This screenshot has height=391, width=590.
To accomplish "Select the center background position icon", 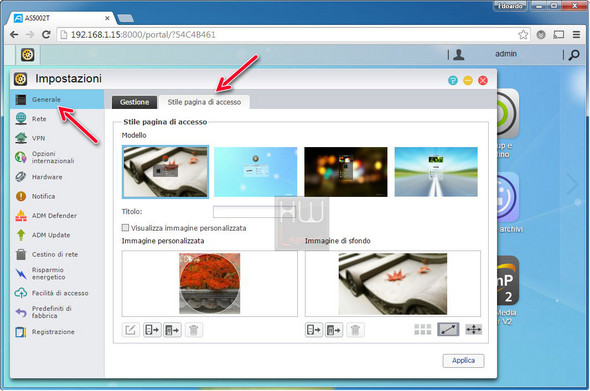I will pyautogui.click(x=473, y=330).
